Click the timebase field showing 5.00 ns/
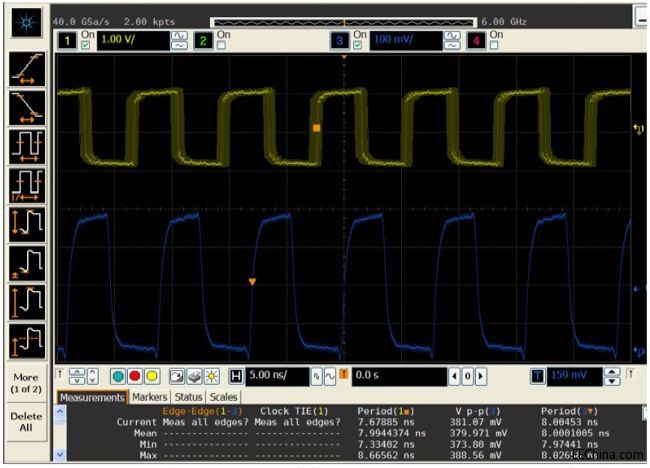This screenshot has height=468, width=650. tap(277, 376)
